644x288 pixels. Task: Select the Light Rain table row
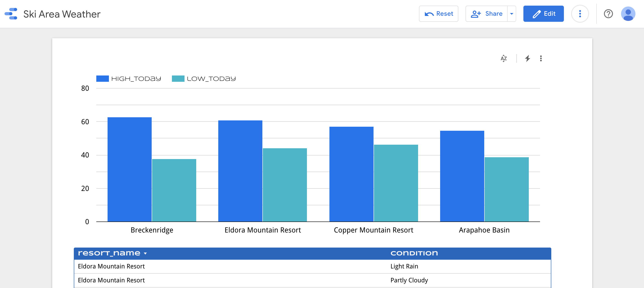point(312,266)
